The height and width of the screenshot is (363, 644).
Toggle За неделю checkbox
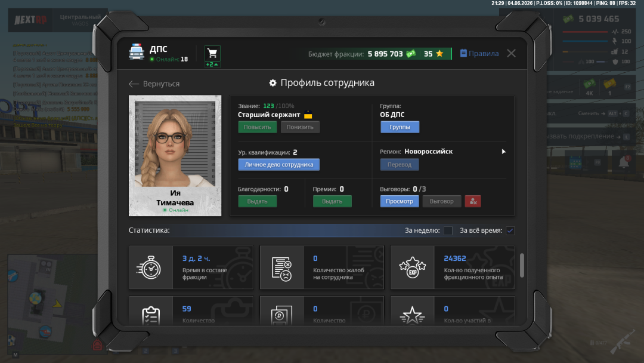[x=448, y=230]
